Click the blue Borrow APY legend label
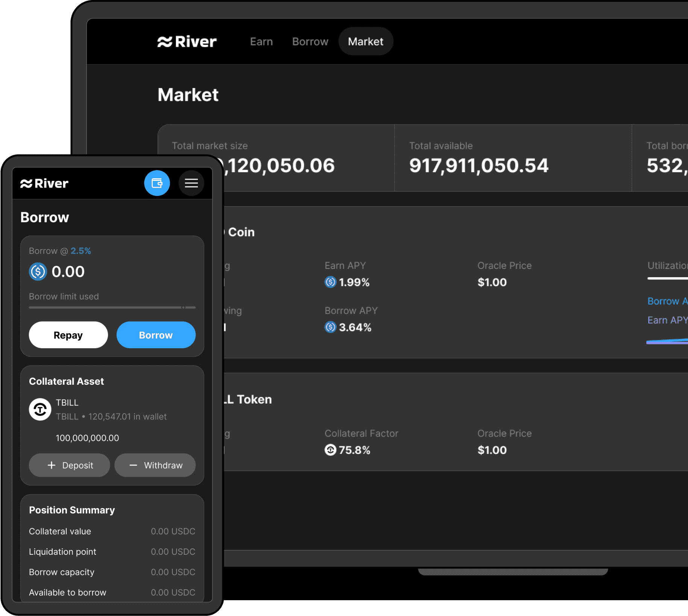The height and width of the screenshot is (616, 688). click(668, 301)
